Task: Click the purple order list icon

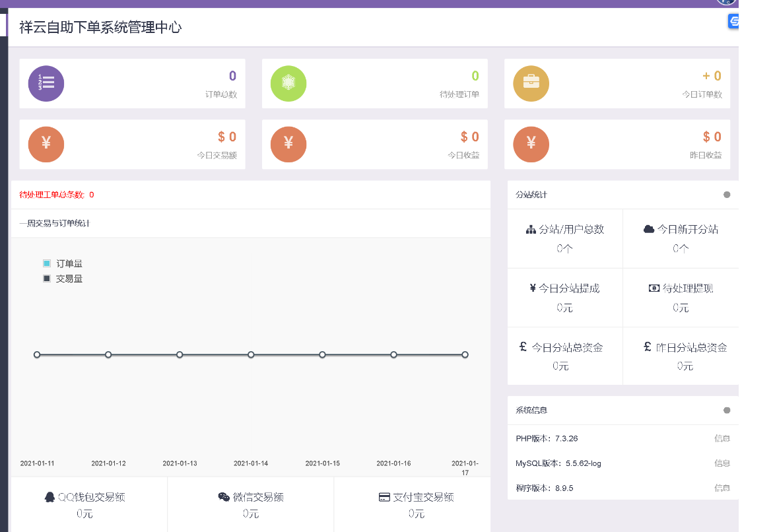Action: (x=46, y=83)
